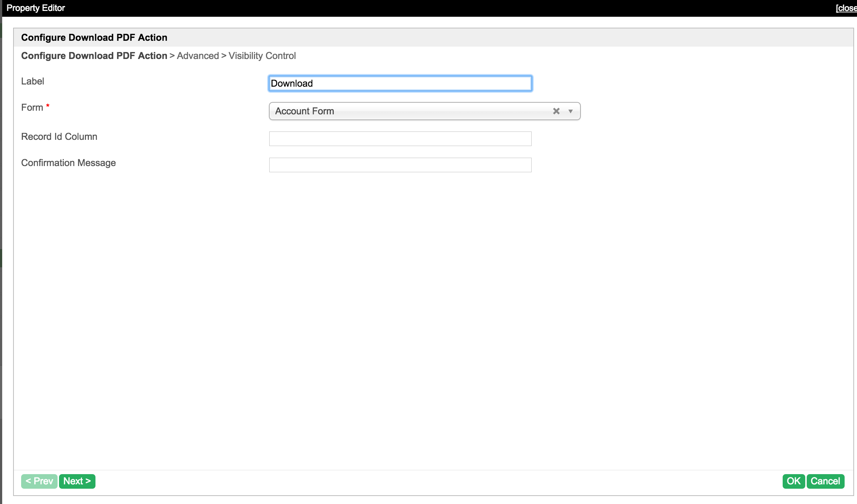
Task: Click into the Confirmation Message text box
Action: pos(400,165)
